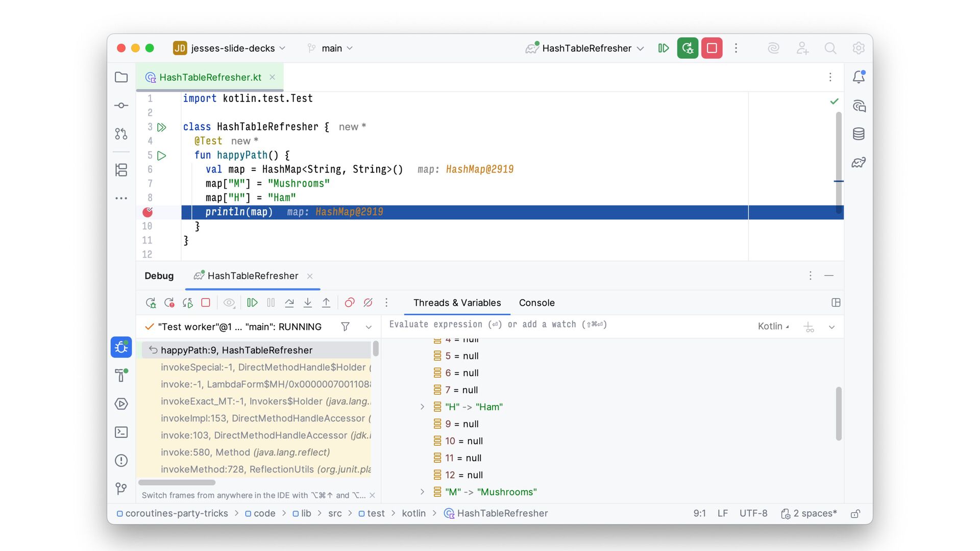The height and width of the screenshot is (551, 980).
Task: Select the happyPath:9 stack frame
Action: pyautogui.click(x=256, y=350)
